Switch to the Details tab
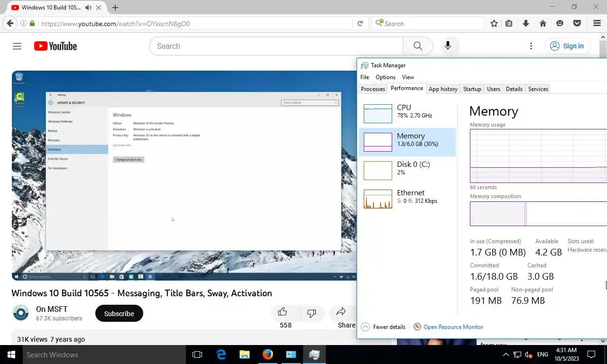 (514, 89)
